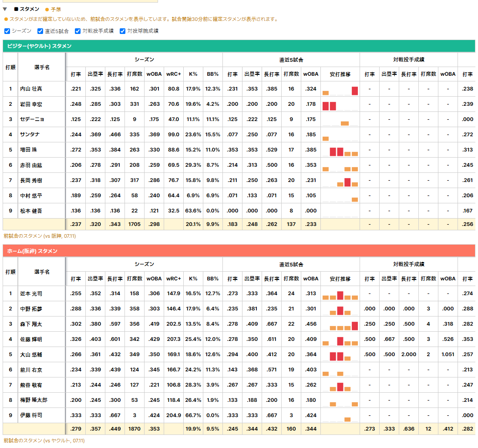Toggle the 直近5試合 checkbox
This screenshot has height=448, width=478.
click(40, 31)
